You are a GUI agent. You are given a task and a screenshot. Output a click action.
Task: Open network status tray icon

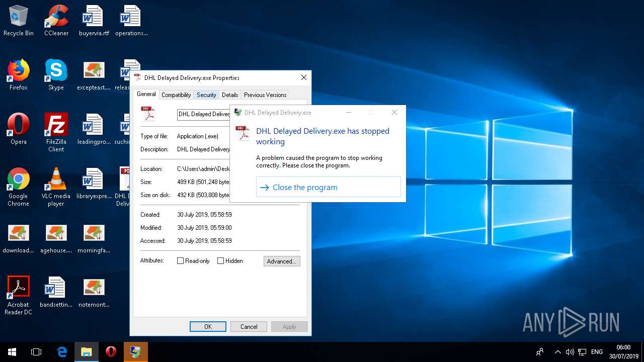click(x=582, y=352)
